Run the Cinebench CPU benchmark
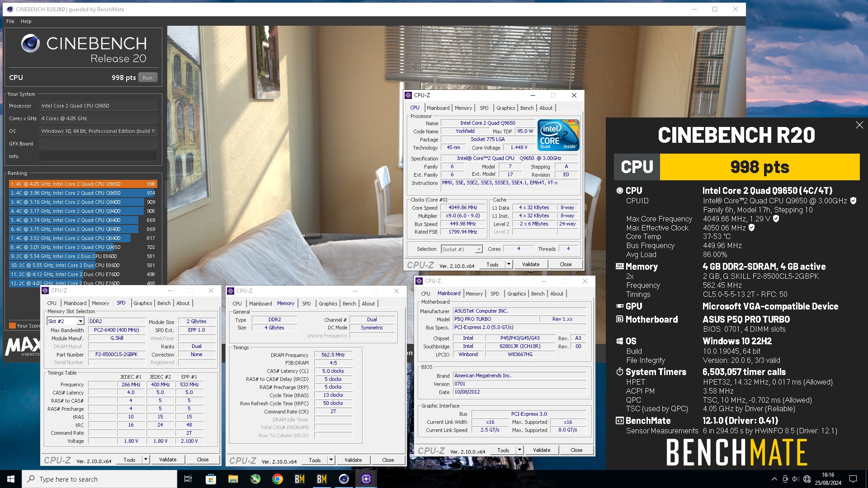 click(148, 78)
